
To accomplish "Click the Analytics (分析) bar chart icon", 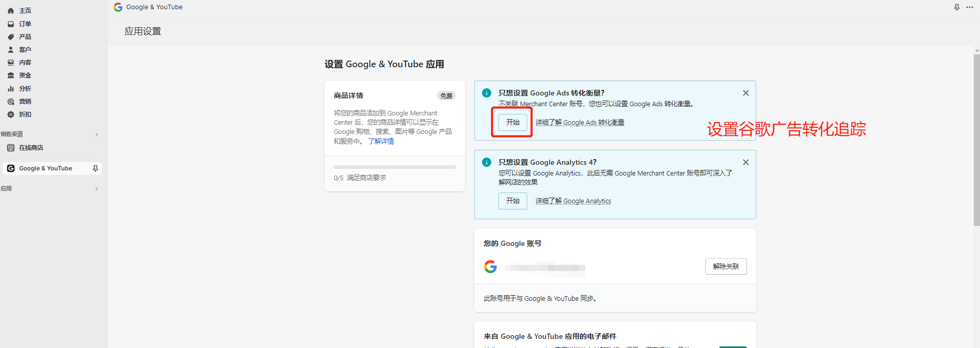I will [x=11, y=89].
